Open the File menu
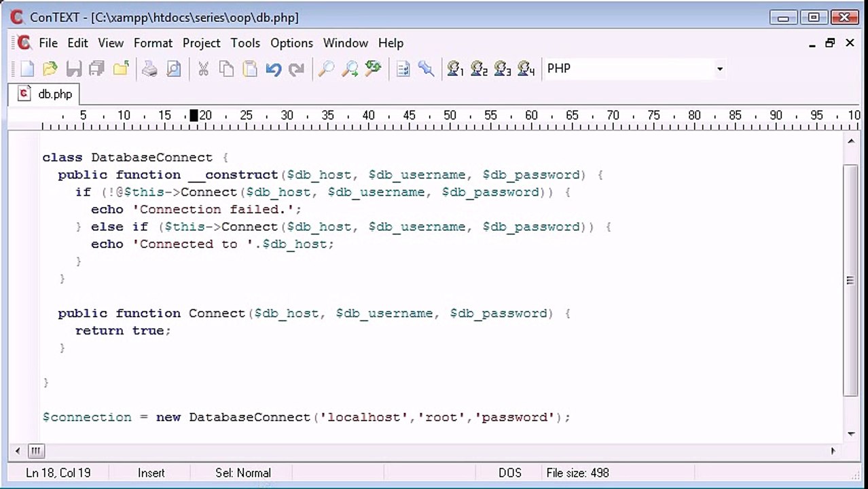Screen dimensions: 868x489 48,43
